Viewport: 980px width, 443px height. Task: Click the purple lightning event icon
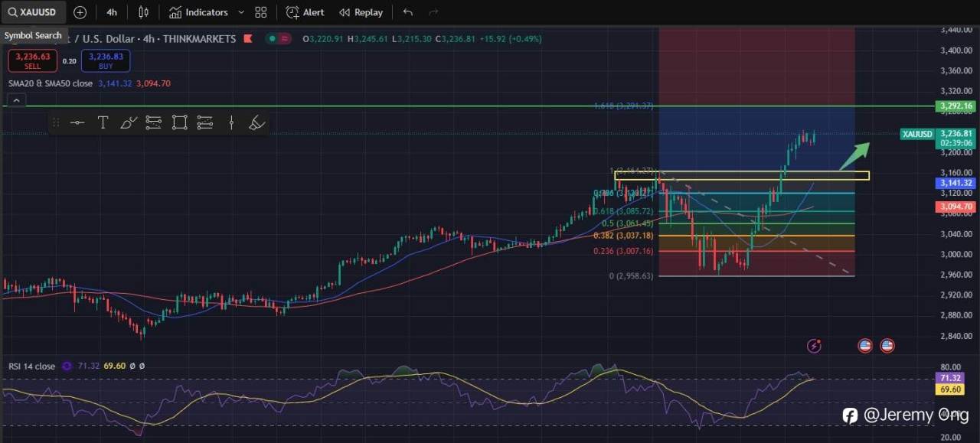pos(815,346)
